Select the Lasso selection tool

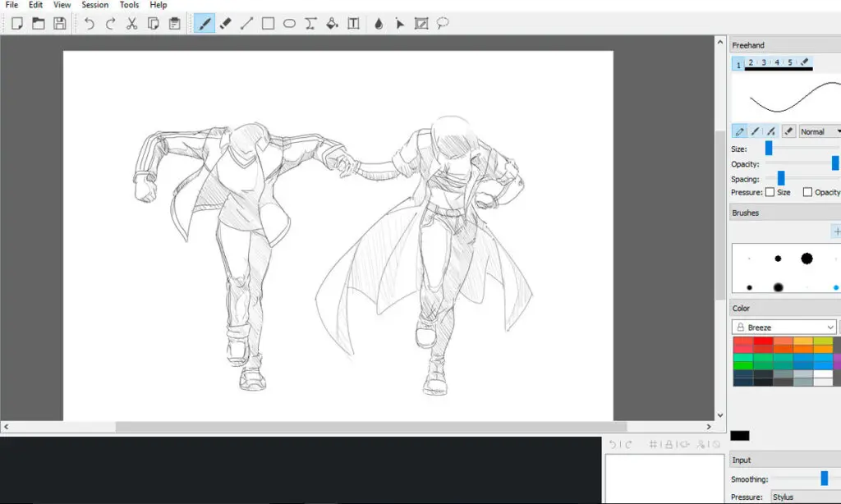coord(443,23)
